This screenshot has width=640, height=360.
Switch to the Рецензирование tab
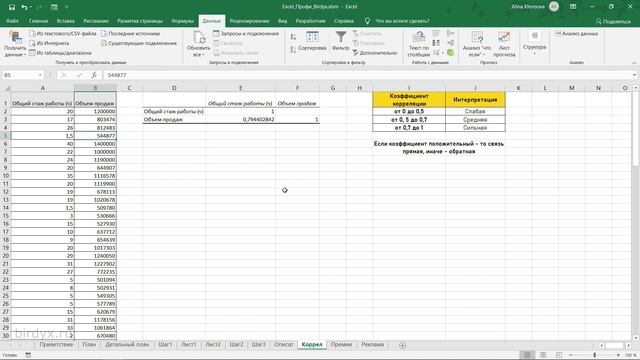(249, 21)
